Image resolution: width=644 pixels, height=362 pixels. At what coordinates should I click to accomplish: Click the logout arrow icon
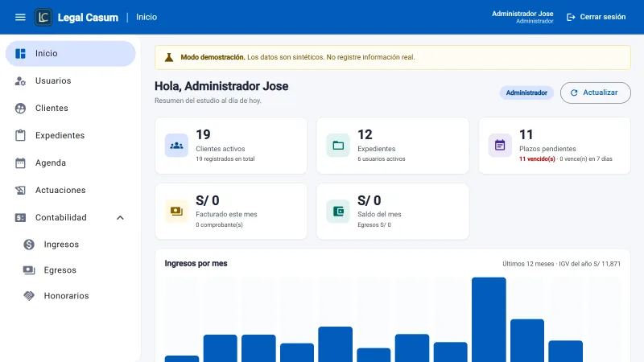click(571, 17)
